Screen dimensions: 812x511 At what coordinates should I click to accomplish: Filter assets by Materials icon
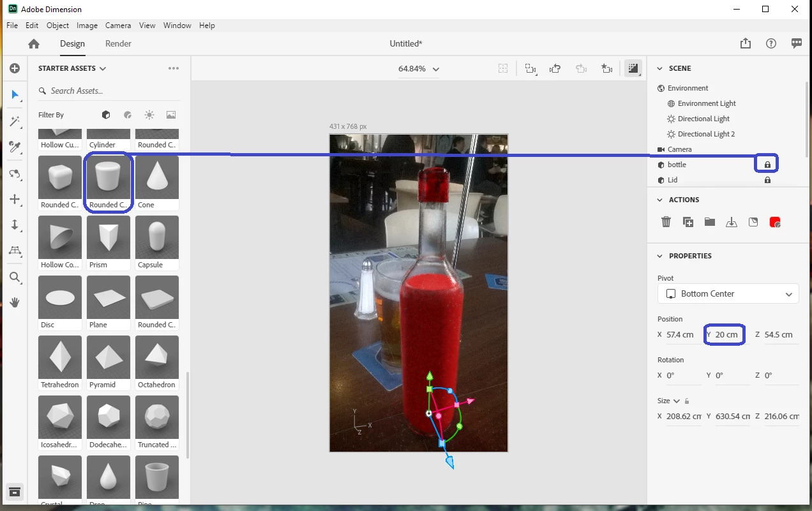(128, 115)
